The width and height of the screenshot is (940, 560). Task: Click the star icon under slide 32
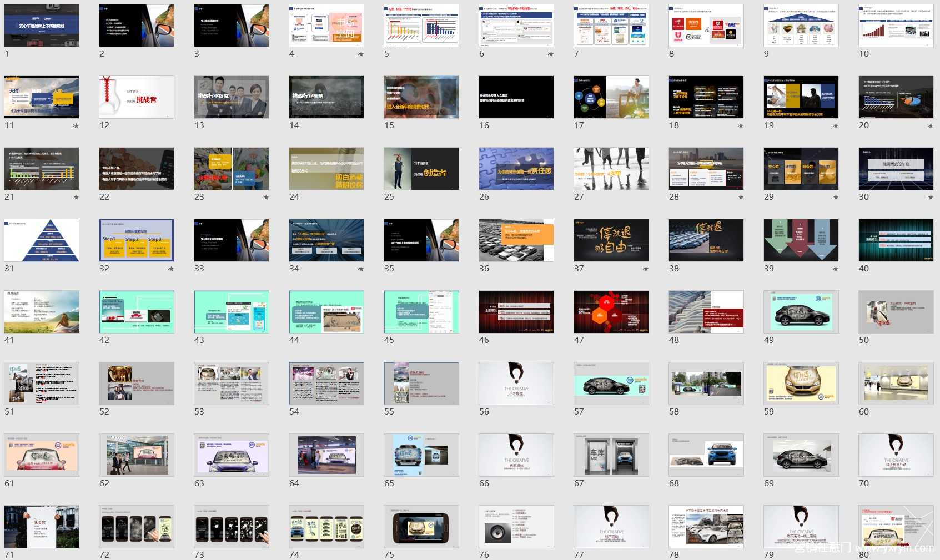coord(171,269)
